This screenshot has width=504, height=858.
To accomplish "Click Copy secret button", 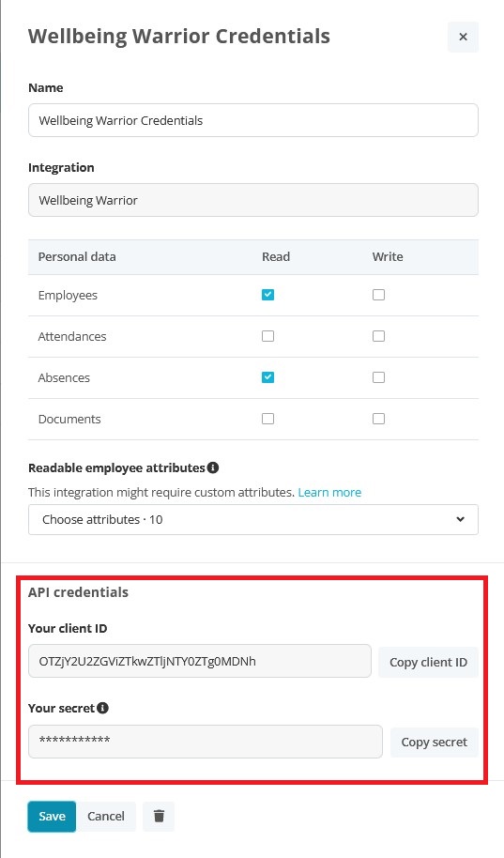I will click(x=434, y=742).
